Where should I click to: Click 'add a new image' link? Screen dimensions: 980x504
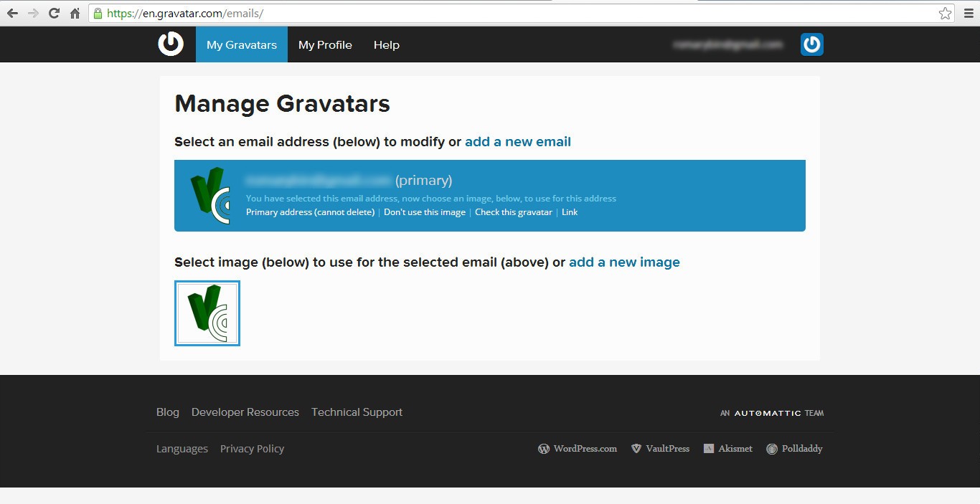coord(624,262)
